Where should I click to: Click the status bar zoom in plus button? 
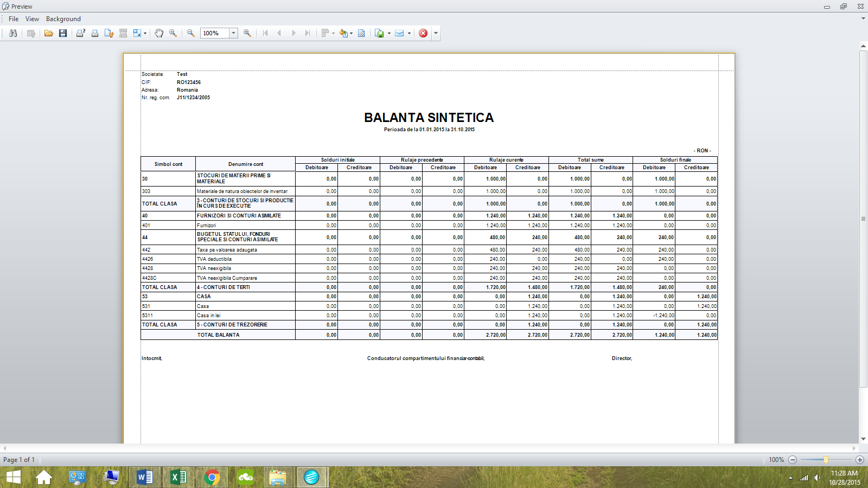click(x=860, y=460)
